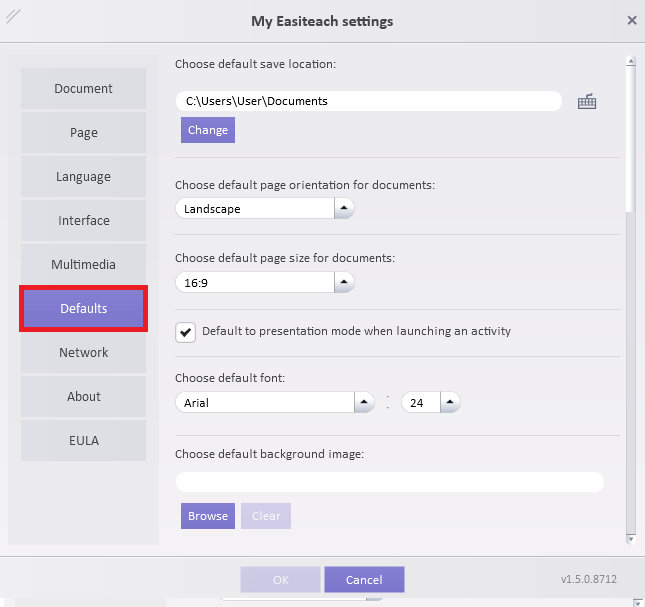
Task: View the EULA tab
Action: tap(84, 441)
